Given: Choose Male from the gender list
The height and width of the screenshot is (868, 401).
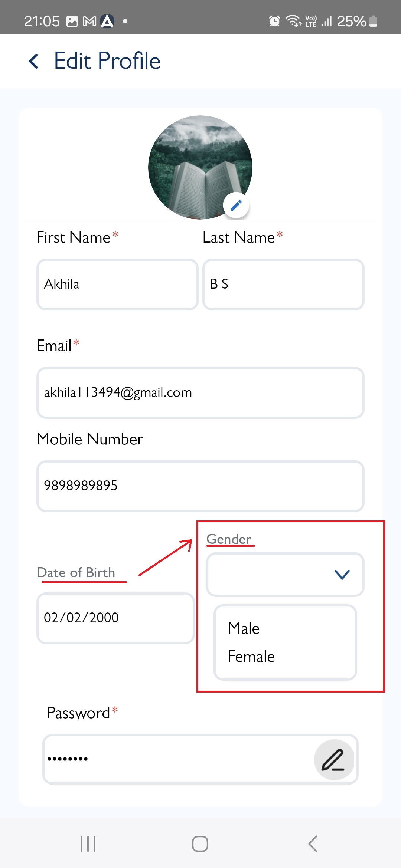Looking at the screenshot, I should pos(244,628).
